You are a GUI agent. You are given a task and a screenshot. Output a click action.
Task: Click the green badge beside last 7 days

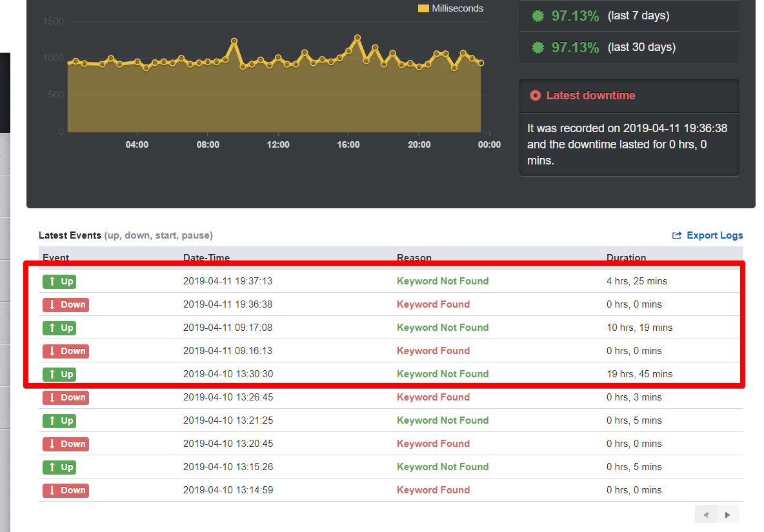tap(538, 16)
